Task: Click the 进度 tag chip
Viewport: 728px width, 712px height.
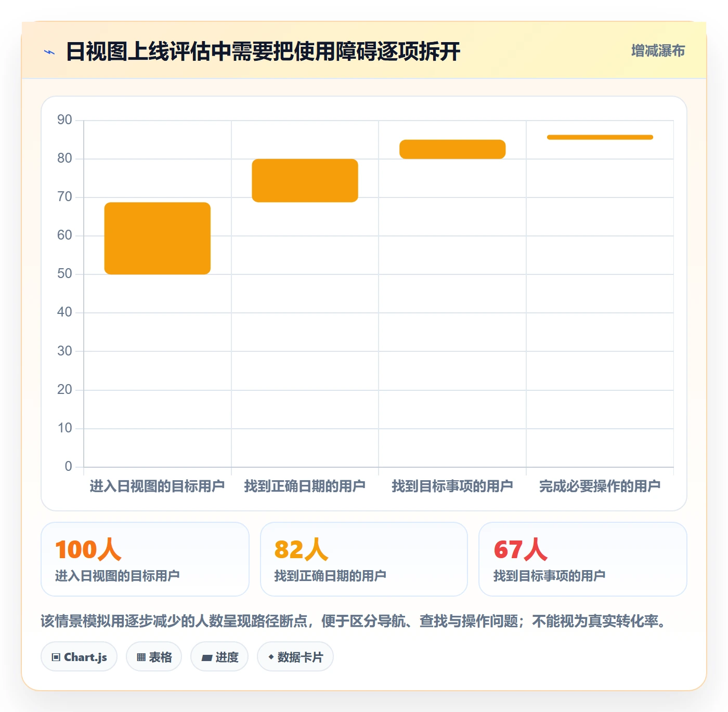Action: point(219,657)
